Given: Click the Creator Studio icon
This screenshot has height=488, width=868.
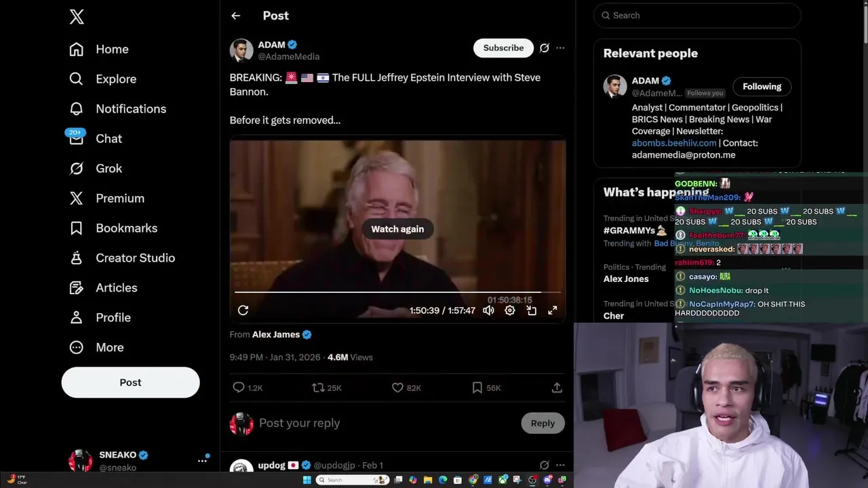Looking at the screenshot, I should (x=77, y=258).
